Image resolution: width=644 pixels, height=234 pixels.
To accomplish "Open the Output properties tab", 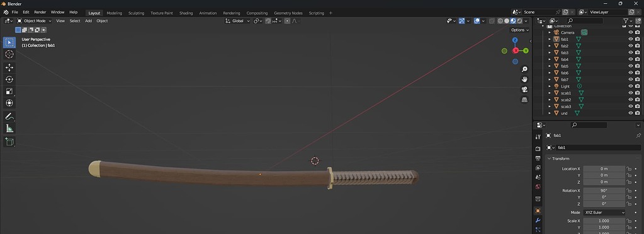I will (538, 158).
